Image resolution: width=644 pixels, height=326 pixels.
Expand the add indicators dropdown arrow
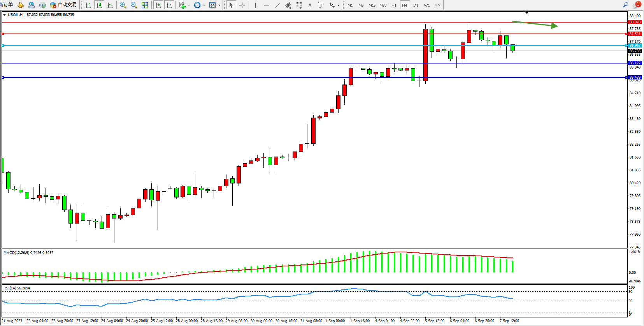pos(189,5)
